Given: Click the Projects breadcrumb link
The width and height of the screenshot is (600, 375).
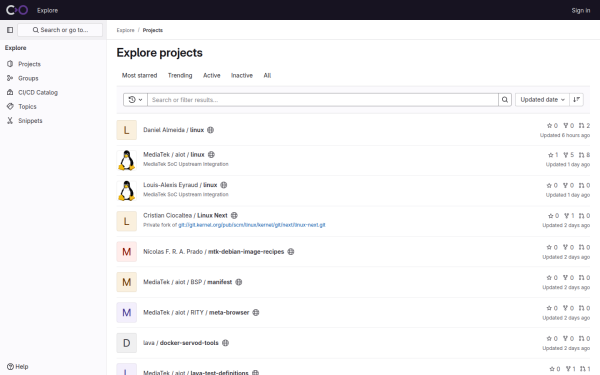Looking at the screenshot, I should [153, 30].
